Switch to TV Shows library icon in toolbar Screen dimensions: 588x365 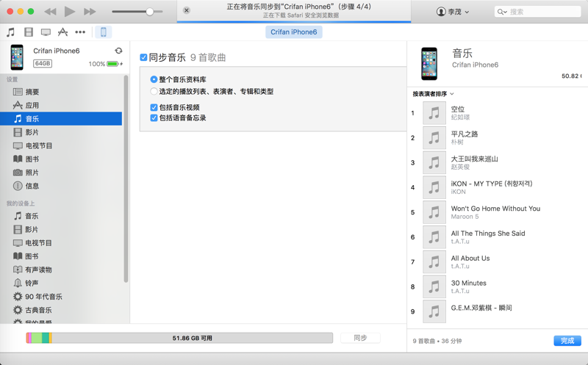click(46, 32)
